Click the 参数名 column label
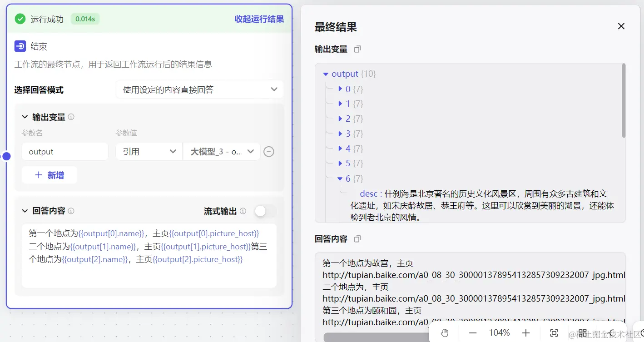This screenshot has width=644, height=342. [x=32, y=133]
